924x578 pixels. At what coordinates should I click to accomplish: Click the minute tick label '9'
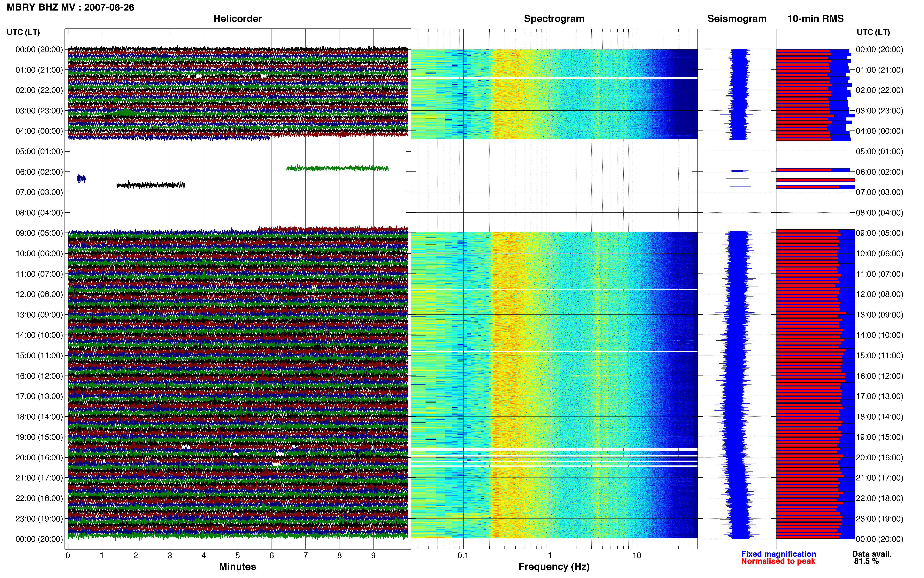(x=373, y=555)
